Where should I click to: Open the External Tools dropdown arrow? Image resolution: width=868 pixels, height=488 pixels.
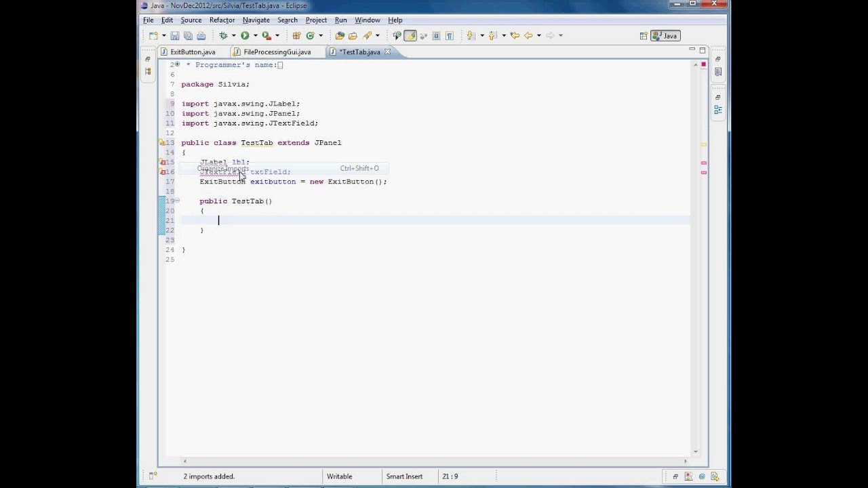[277, 35]
